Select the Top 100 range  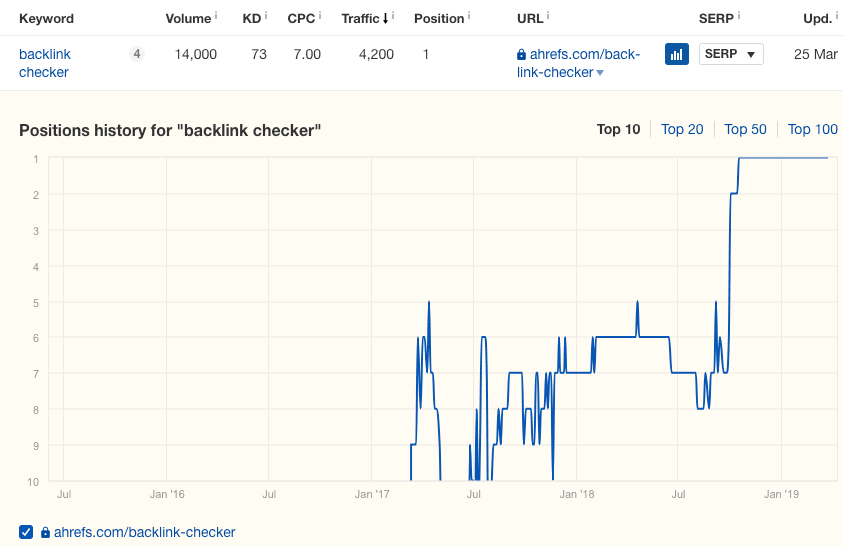(812, 129)
